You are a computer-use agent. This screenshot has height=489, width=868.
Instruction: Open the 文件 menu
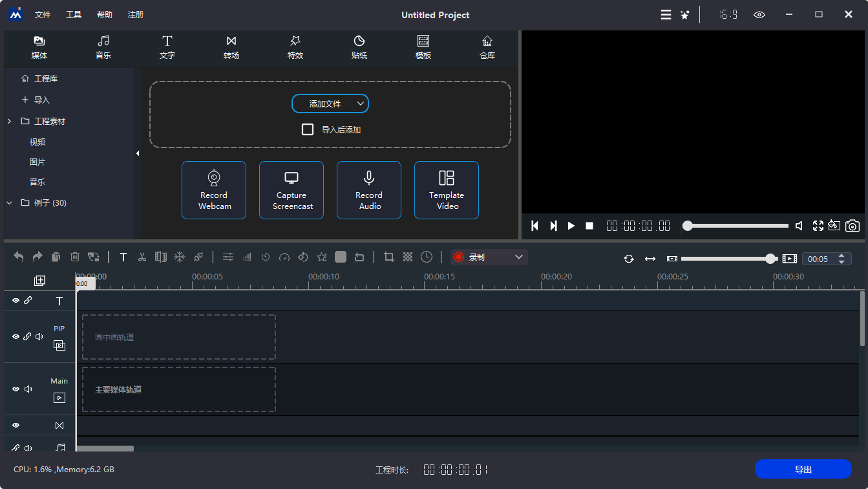[x=42, y=14]
